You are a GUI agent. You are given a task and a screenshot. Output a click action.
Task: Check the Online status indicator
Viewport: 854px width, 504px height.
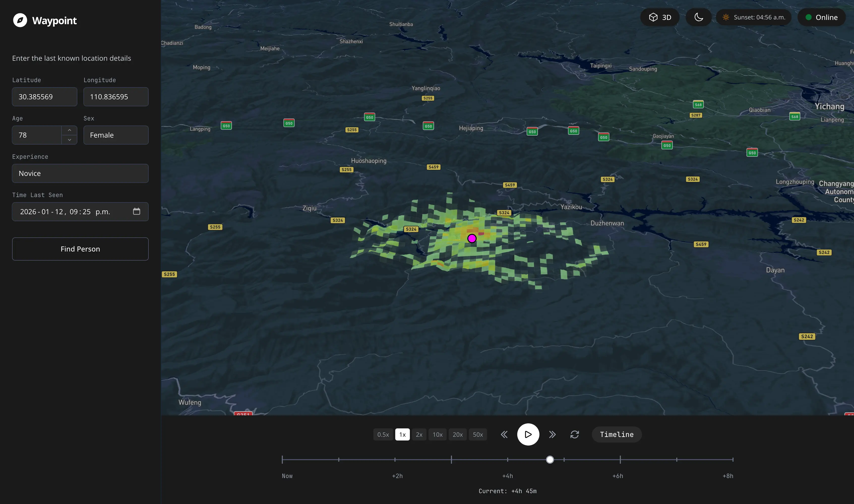821,17
